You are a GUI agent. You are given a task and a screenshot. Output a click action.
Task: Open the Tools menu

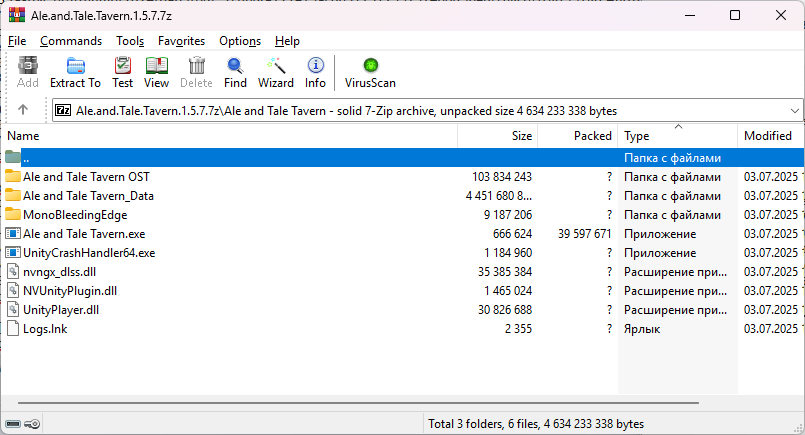tap(130, 41)
